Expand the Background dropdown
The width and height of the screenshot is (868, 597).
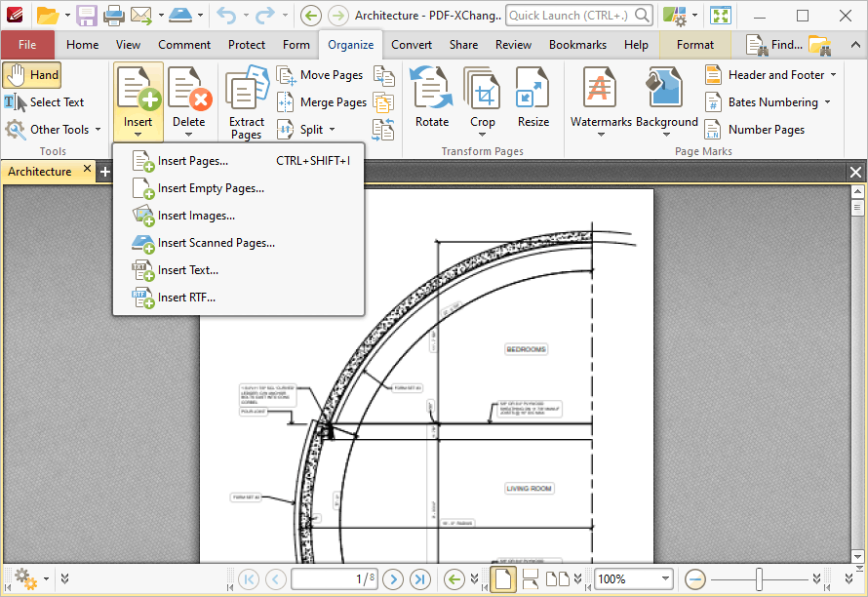(x=666, y=135)
